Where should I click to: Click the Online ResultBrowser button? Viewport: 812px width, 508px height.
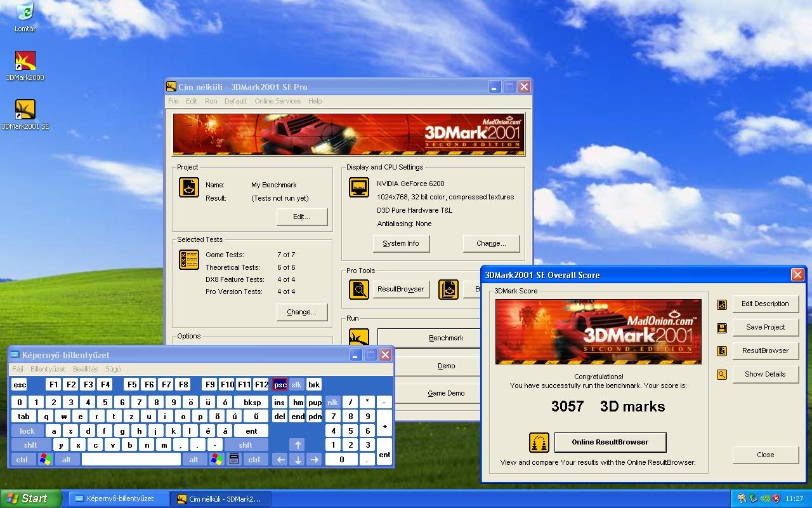pos(610,442)
